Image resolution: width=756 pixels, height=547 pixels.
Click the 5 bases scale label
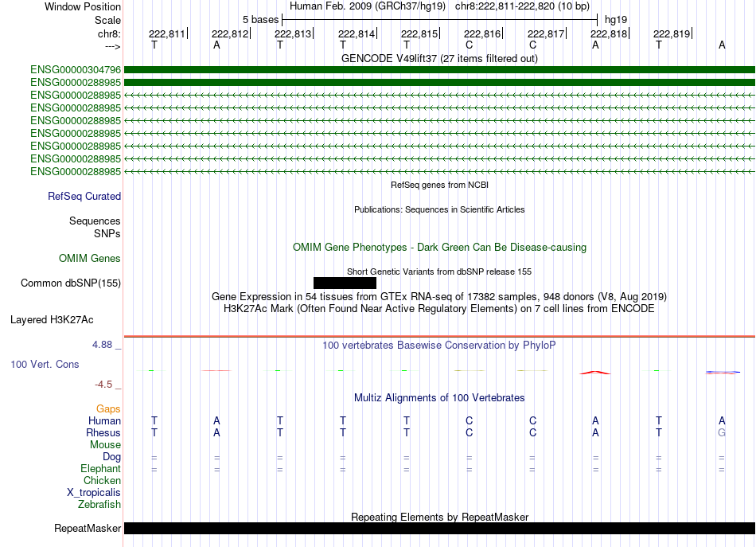tap(260, 20)
